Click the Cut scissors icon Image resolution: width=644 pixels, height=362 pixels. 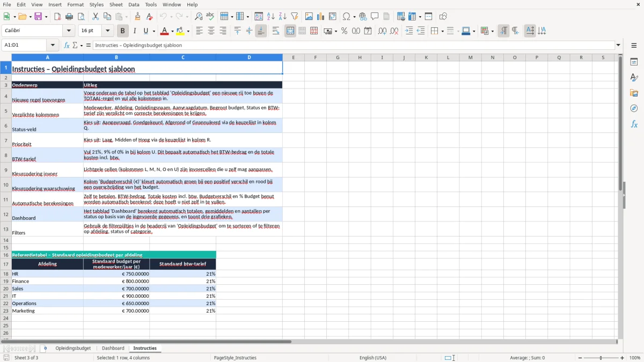(x=96, y=17)
